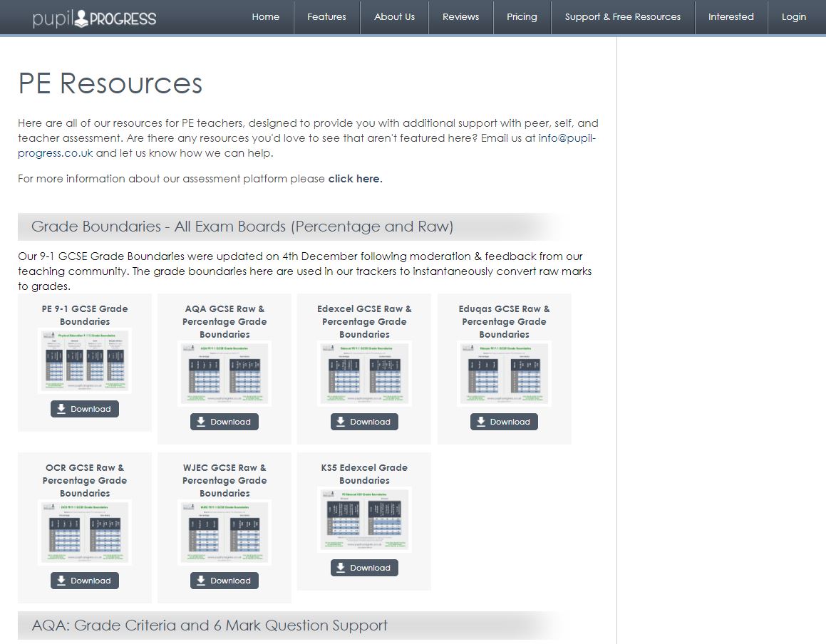
Task: Open the AQA GCSE boundaries thumbnail image
Action: pyautogui.click(x=224, y=373)
